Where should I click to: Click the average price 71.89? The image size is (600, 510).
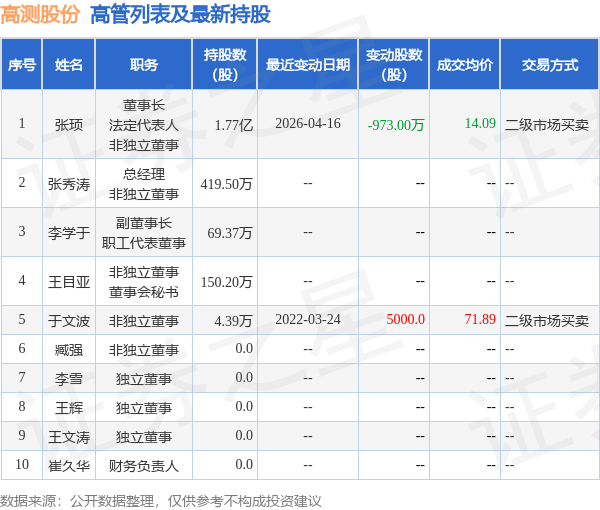point(480,319)
